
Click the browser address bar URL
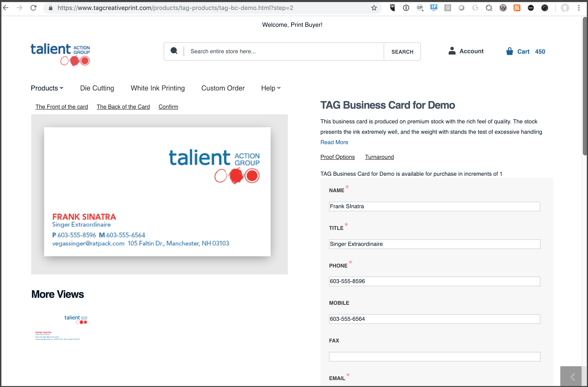(x=175, y=8)
